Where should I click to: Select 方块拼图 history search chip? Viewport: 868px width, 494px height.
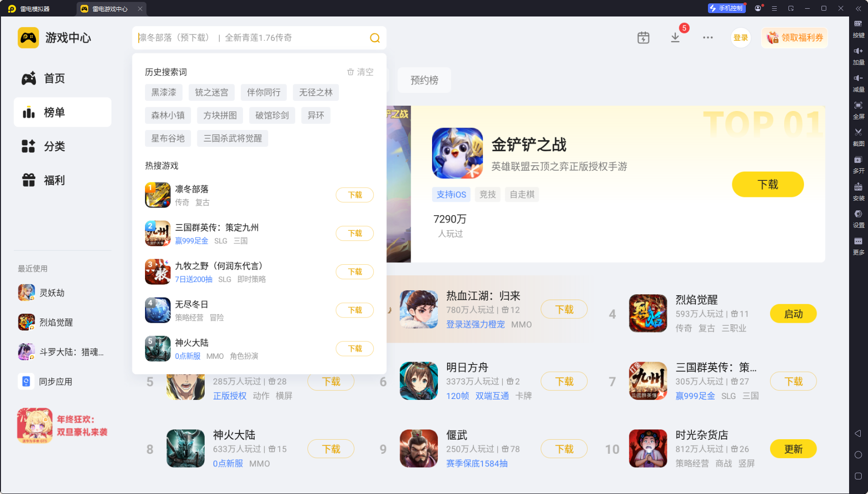(x=220, y=115)
